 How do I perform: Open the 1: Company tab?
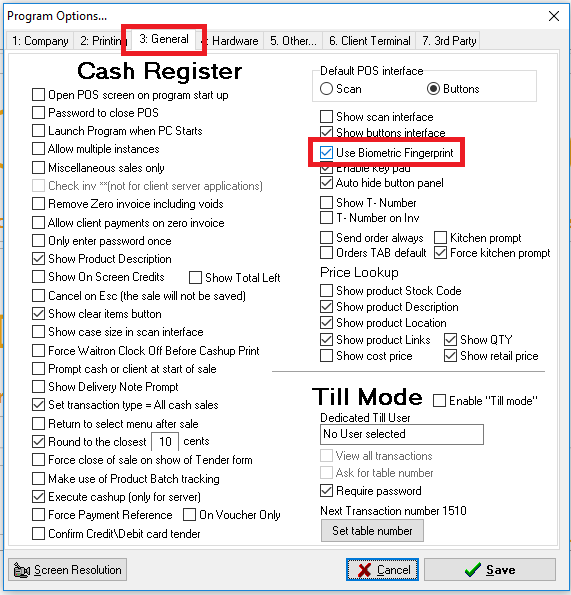(40, 41)
